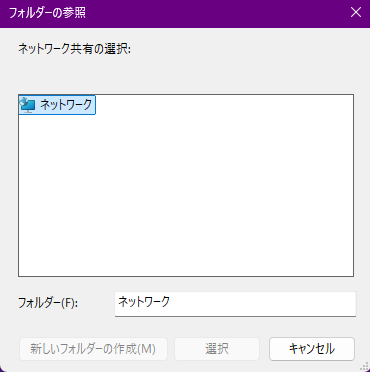Click the globe overlay on network icon
This screenshot has width=370, height=372.
(x=24, y=101)
